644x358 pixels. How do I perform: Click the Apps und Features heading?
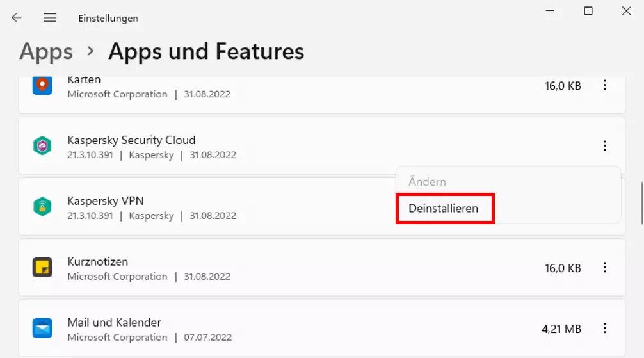click(206, 52)
